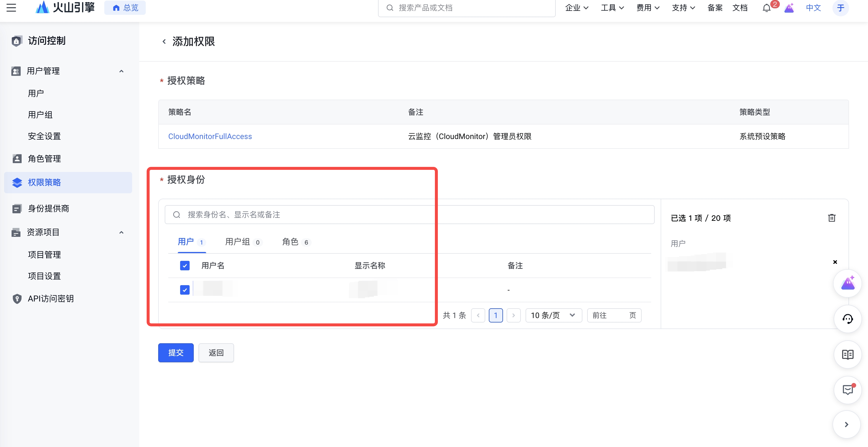The width and height of the screenshot is (868, 447).
Task: Go back using the arrow beside 添加权限
Action: 164,41
